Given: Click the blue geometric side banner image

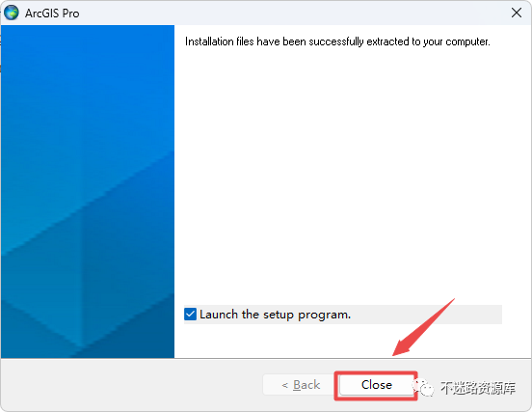Looking at the screenshot, I should click(88, 191).
